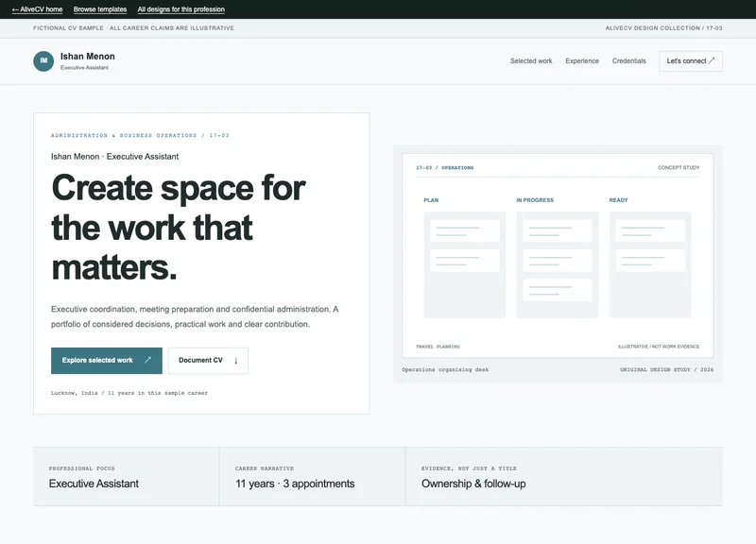Click the arrow icon on Explore selected work

pos(148,360)
